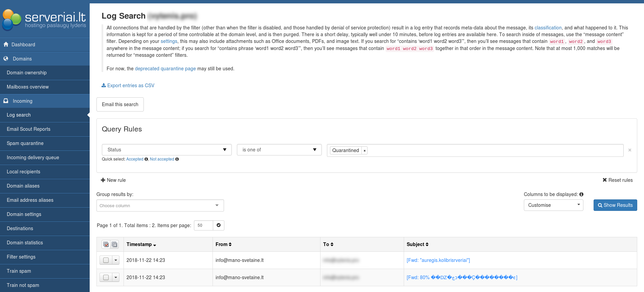Tick the checkbox for the second log entry
Image resolution: width=644 pixels, height=292 pixels.
106,277
